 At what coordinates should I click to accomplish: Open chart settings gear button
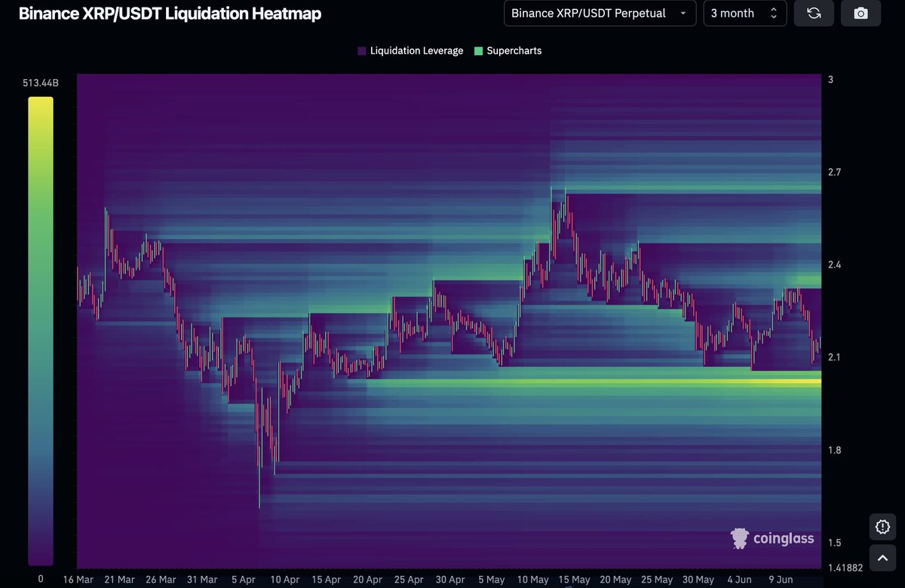[883, 526]
